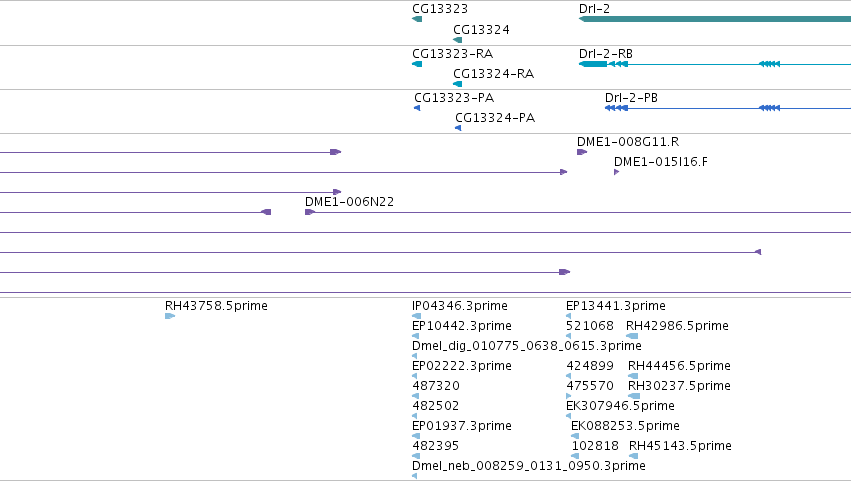Select the CG13323 teal gene glyph
This screenshot has width=851, height=481.
pos(417,19)
